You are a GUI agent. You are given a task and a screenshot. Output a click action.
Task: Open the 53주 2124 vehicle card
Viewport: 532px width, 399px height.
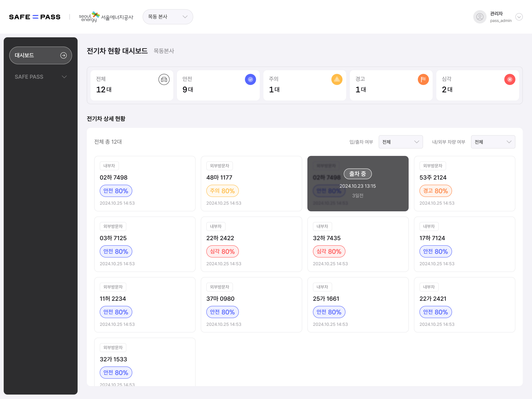pyautogui.click(x=464, y=183)
